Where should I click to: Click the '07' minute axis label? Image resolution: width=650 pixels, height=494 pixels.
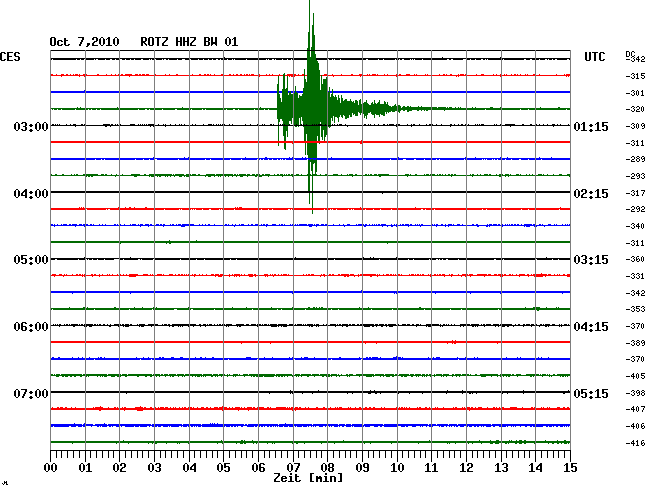(293, 468)
